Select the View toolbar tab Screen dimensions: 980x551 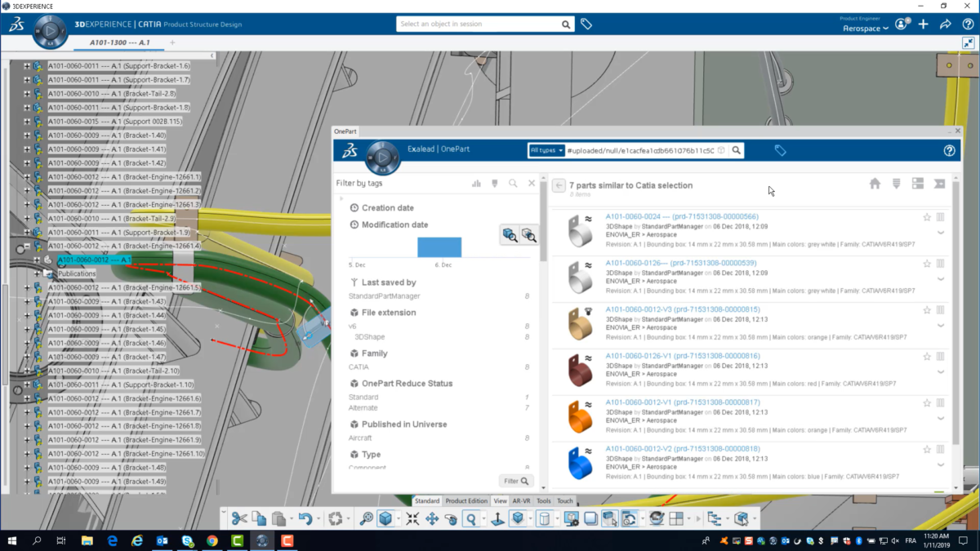point(500,501)
